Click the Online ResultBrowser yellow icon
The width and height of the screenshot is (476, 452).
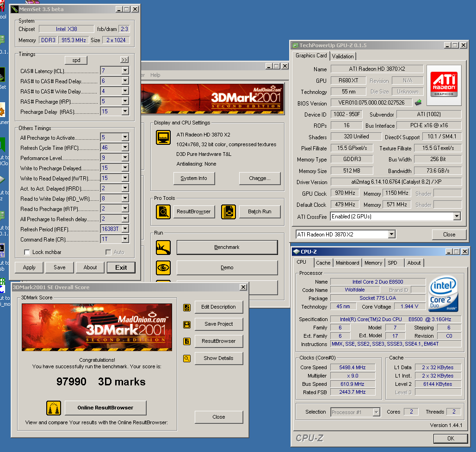pos(54,408)
